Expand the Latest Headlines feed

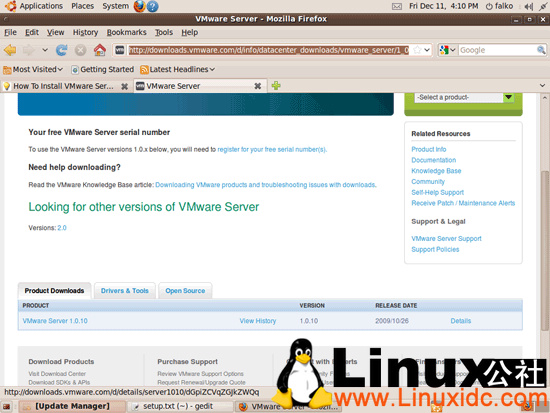click(177, 69)
